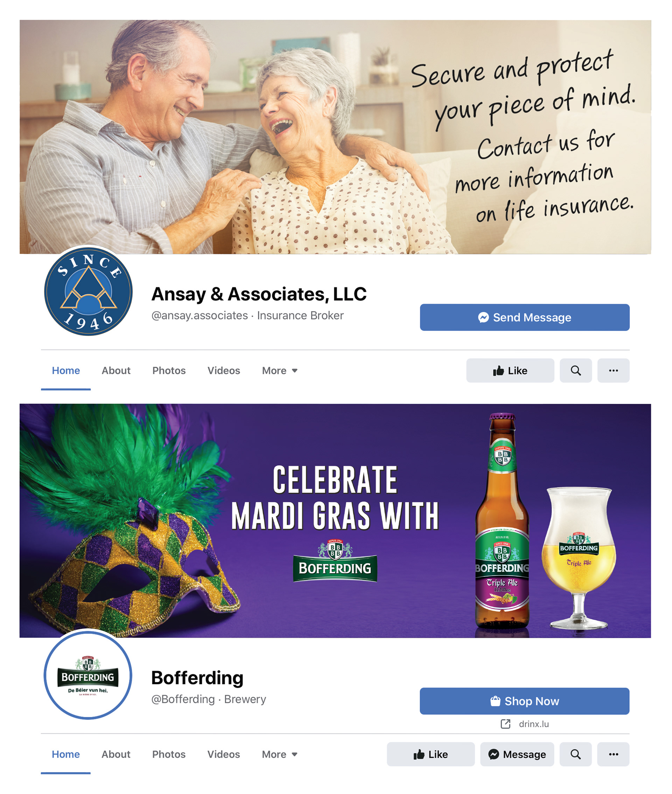Screen dimensions: 672x794
Task: Switch to Ansay page Photos tab
Action: tap(169, 371)
